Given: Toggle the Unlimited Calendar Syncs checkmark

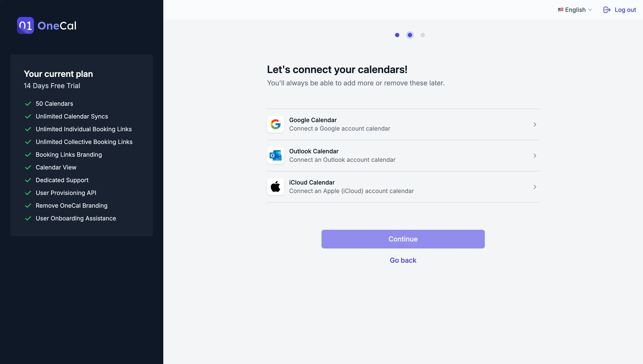Looking at the screenshot, I should pos(28,116).
